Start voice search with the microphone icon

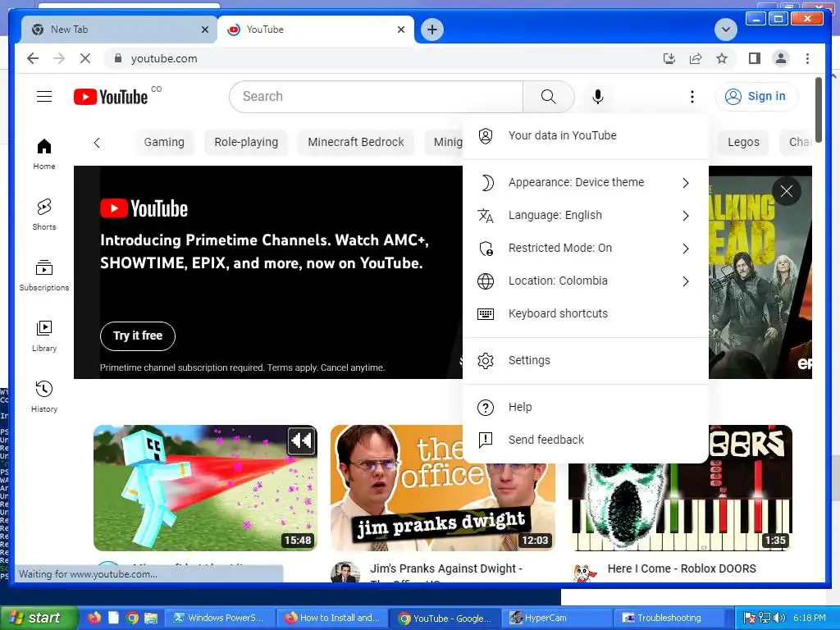click(x=598, y=97)
